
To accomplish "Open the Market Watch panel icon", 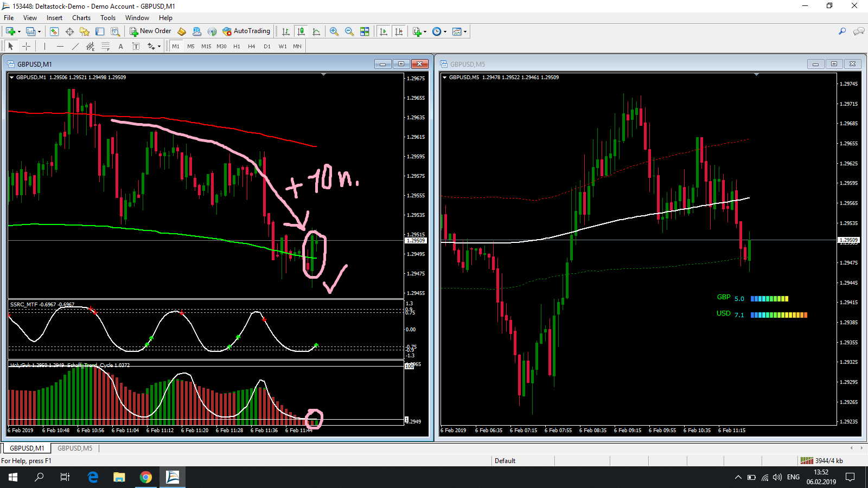I will tap(54, 31).
